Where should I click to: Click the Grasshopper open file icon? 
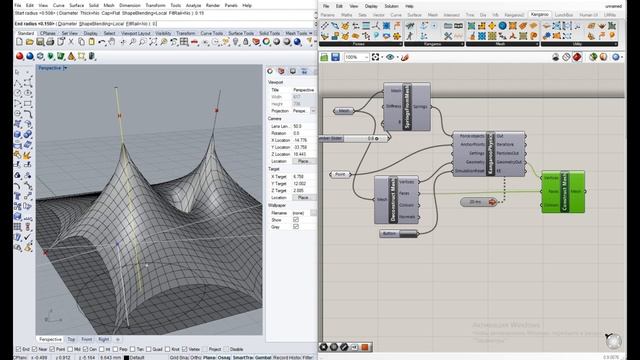324,57
